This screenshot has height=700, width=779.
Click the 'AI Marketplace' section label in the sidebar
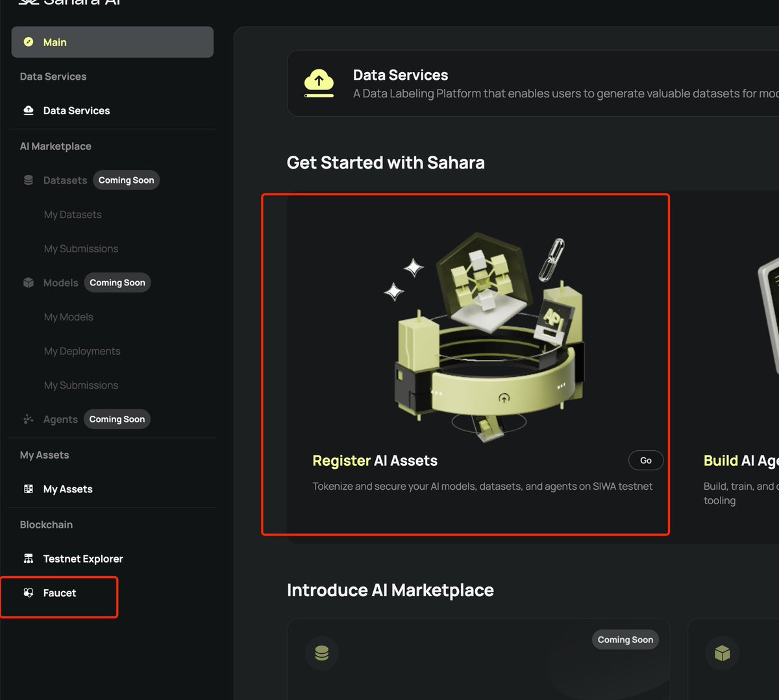pos(55,147)
